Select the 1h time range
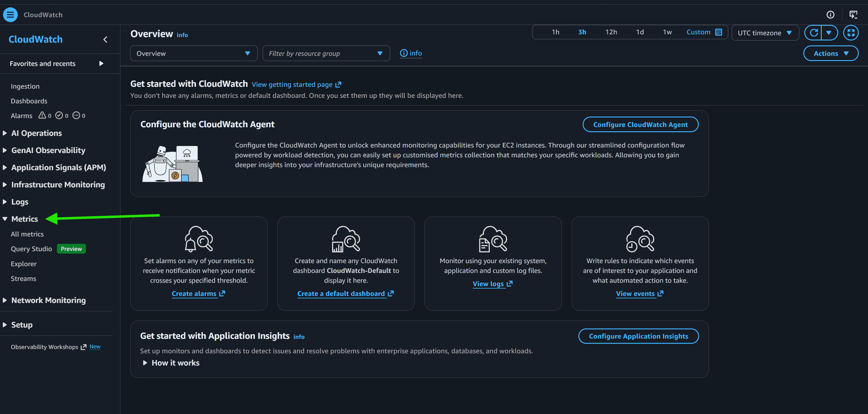Image resolution: width=868 pixels, height=414 pixels. [555, 32]
